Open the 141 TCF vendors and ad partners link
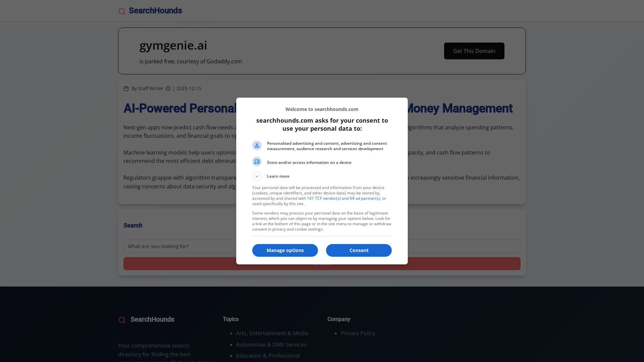The height and width of the screenshot is (362, 644). pyautogui.click(x=343, y=198)
